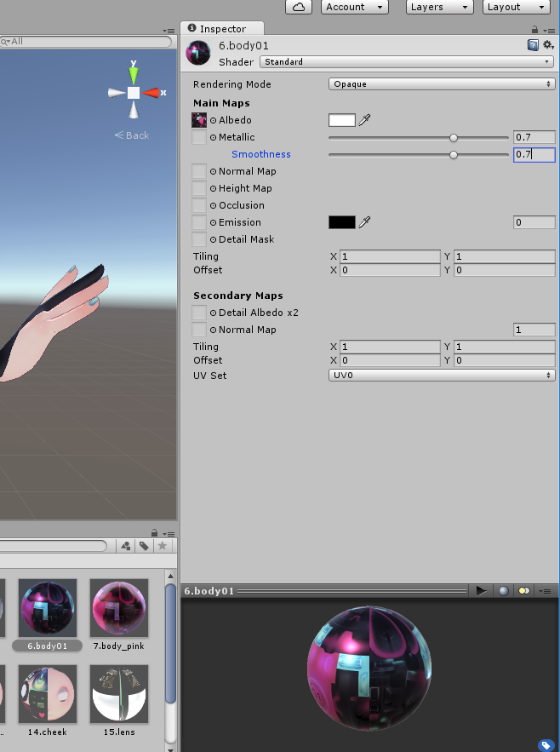Change the Shader dropdown from Standard

(x=407, y=62)
